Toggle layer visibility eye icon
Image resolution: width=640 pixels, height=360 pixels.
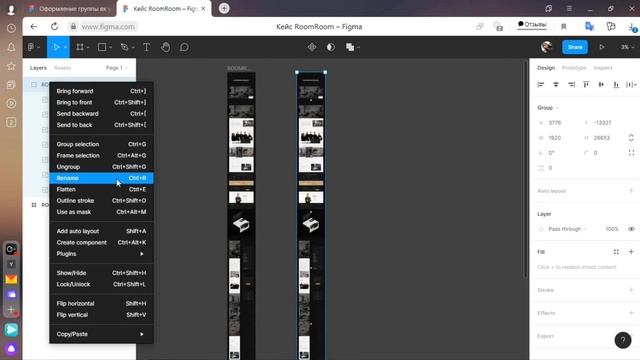click(631, 229)
